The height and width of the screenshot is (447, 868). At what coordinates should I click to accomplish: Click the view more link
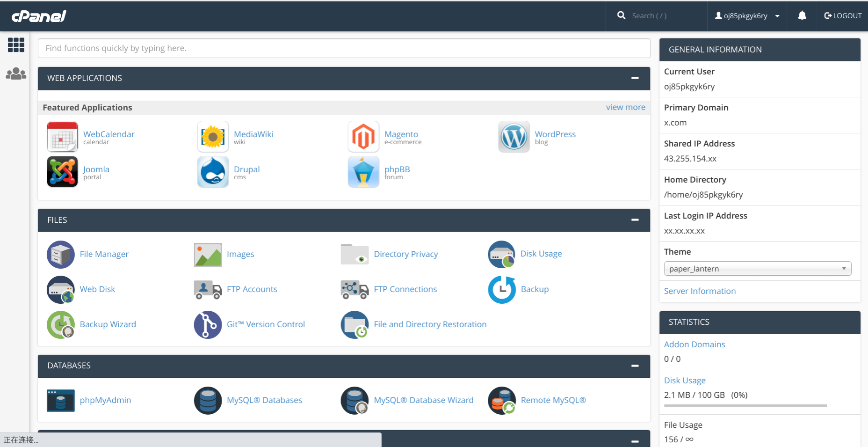[x=626, y=107]
